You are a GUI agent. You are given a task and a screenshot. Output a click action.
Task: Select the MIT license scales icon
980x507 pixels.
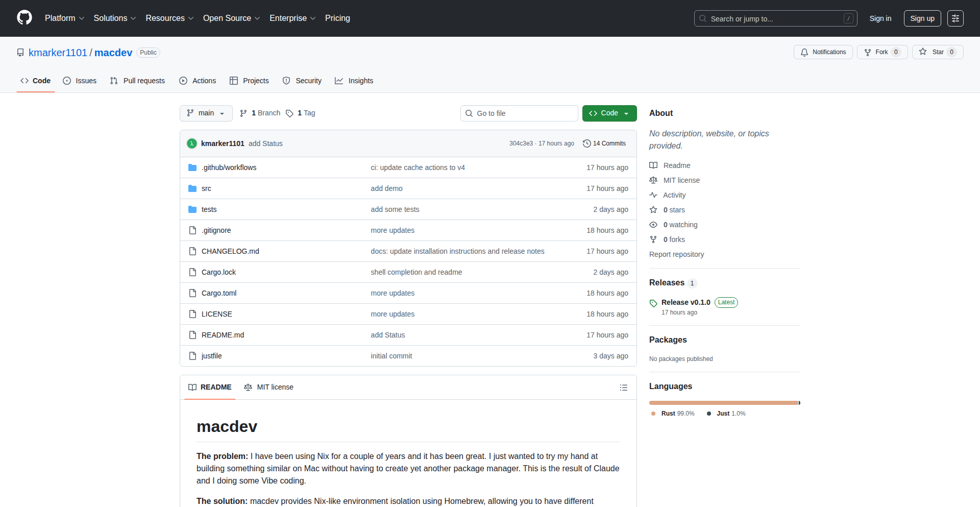click(653, 180)
